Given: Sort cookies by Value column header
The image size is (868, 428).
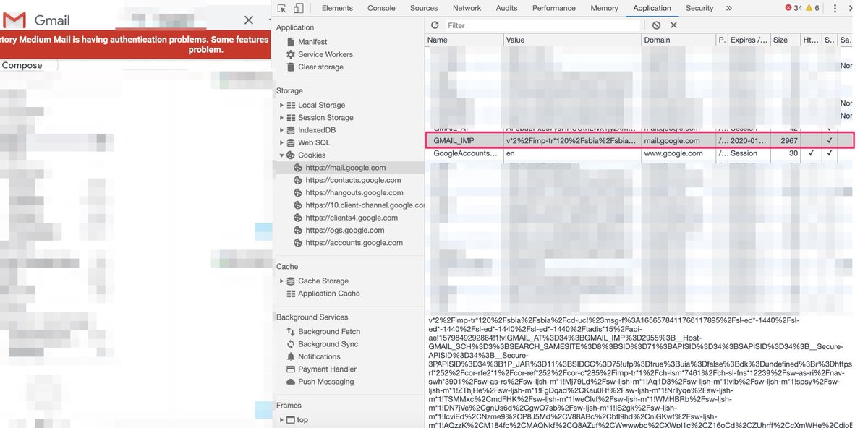Looking at the screenshot, I should 572,40.
